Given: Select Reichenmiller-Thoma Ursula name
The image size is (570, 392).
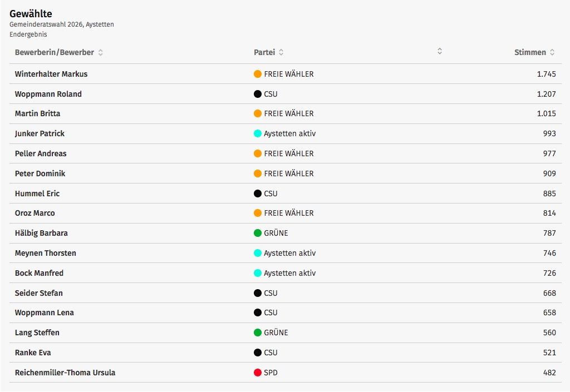Looking at the screenshot, I should coord(65,373).
